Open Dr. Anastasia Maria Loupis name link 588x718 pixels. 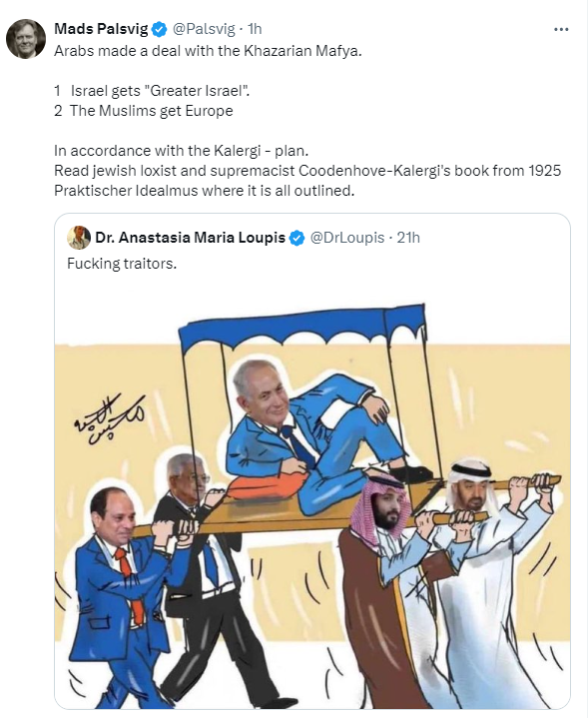pos(190,238)
